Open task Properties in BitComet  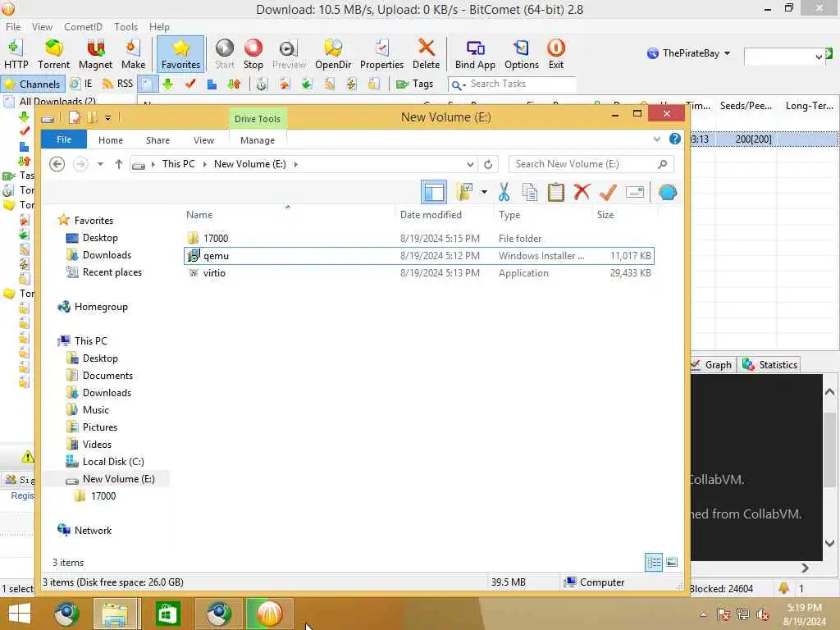pos(381,54)
